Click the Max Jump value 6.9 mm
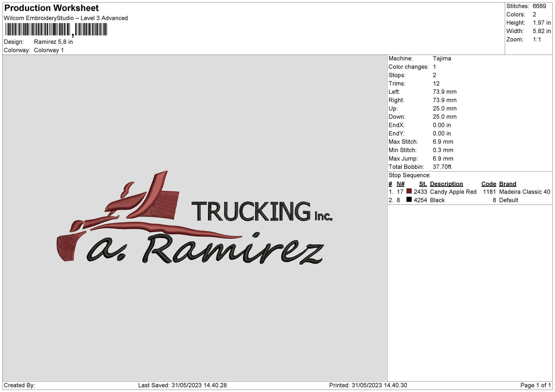The image size is (555, 392). pyautogui.click(x=443, y=159)
